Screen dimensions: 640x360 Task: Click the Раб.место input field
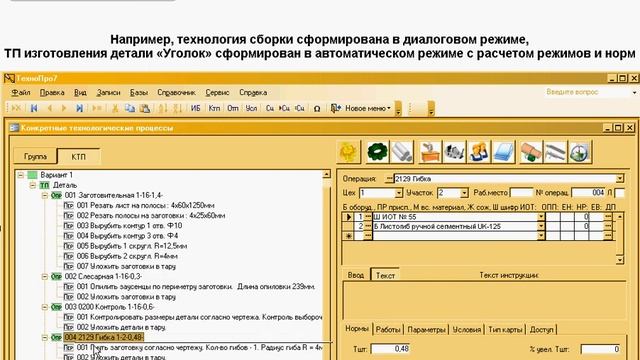coord(521,193)
